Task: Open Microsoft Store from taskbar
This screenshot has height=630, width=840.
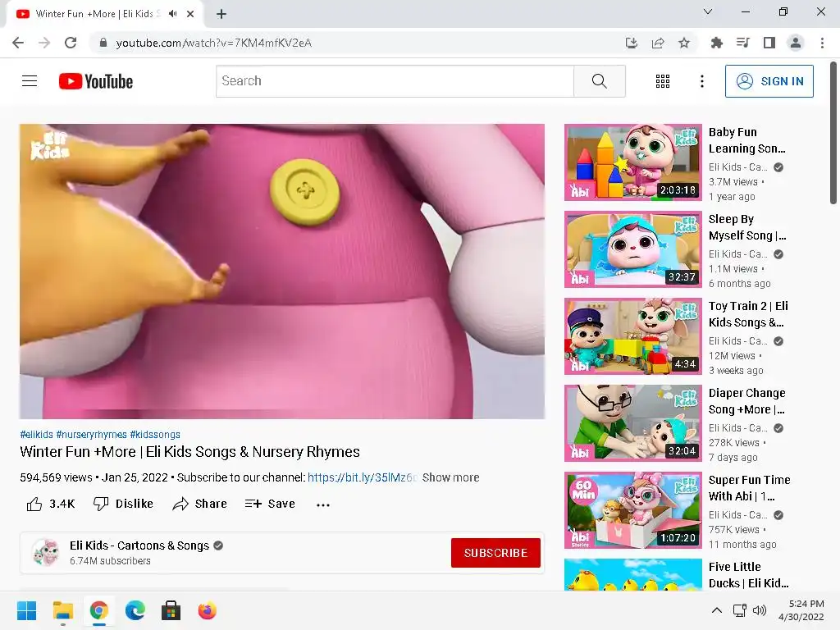Action: pyautogui.click(x=171, y=610)
